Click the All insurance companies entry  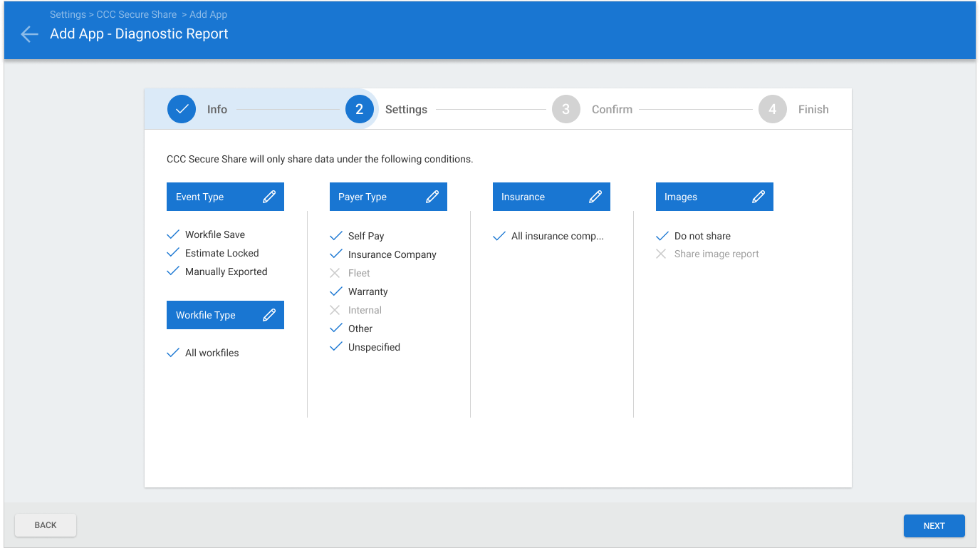point(548,236)
